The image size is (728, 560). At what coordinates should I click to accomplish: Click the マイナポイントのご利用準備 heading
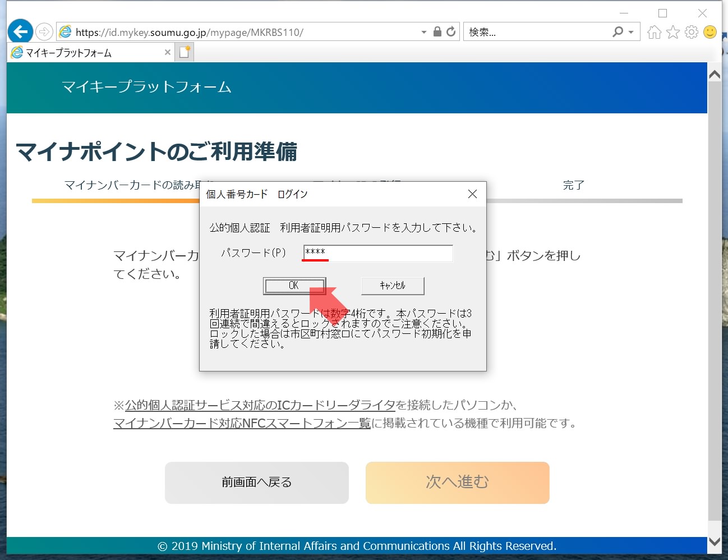coord(156,152)
